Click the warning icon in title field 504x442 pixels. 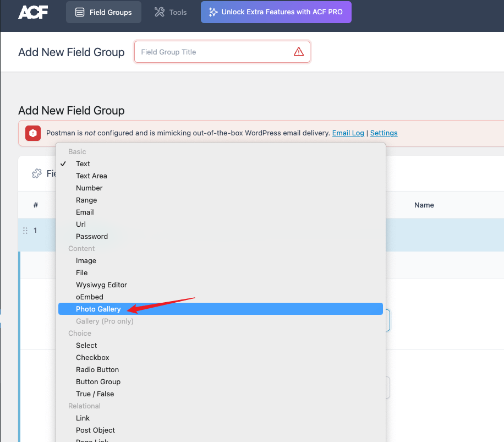pyautogui.click(x=299, y=52)
